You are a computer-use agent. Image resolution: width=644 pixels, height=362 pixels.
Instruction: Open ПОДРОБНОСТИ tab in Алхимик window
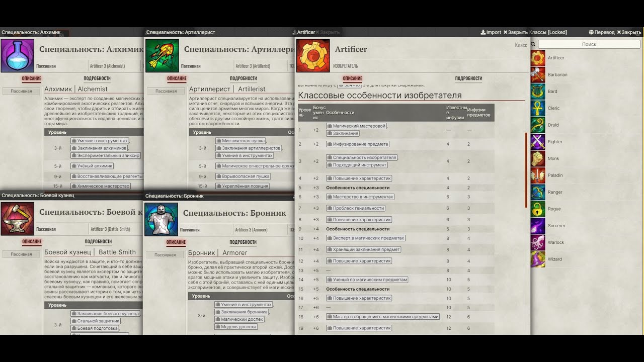(97, 78)
